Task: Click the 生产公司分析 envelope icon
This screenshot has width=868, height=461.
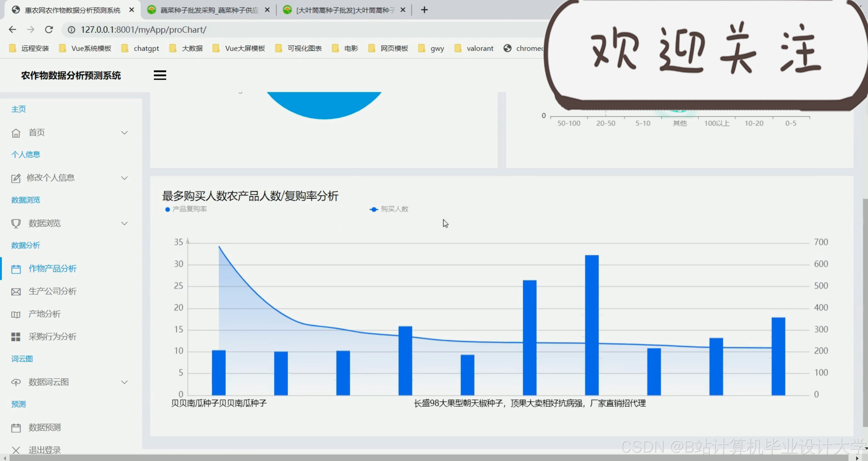Action: tap(16, 292)
